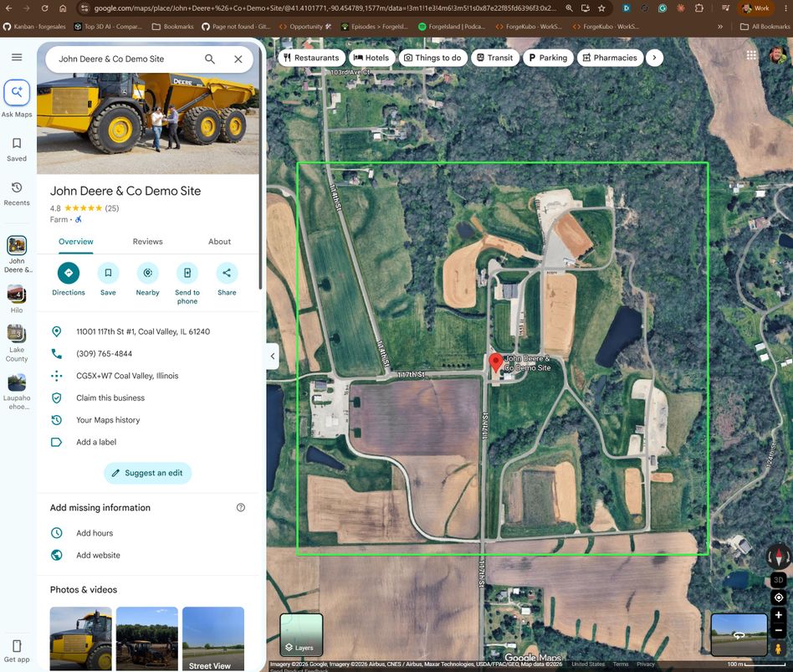Open the browser extensions puzzle icon
The image size is (793, 672).
[x=699, y=8]
